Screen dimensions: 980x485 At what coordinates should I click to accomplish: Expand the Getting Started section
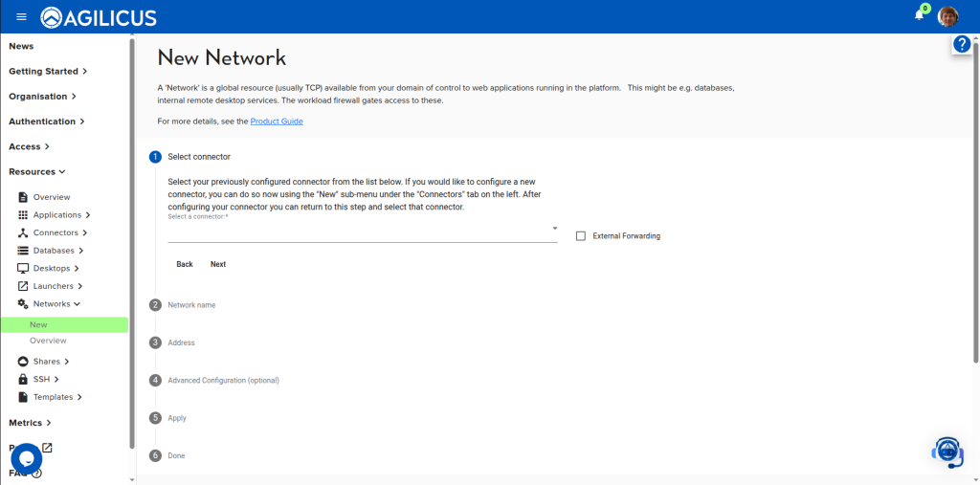tap(48, 71)
